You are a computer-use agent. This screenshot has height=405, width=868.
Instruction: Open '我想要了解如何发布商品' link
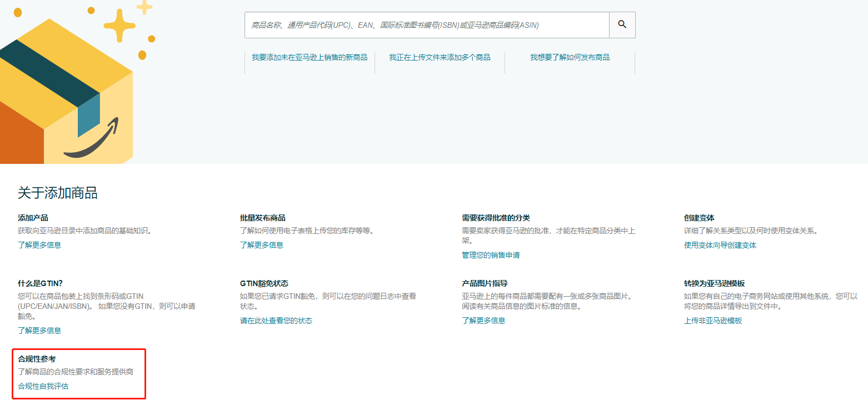click(x=570, y=57)
